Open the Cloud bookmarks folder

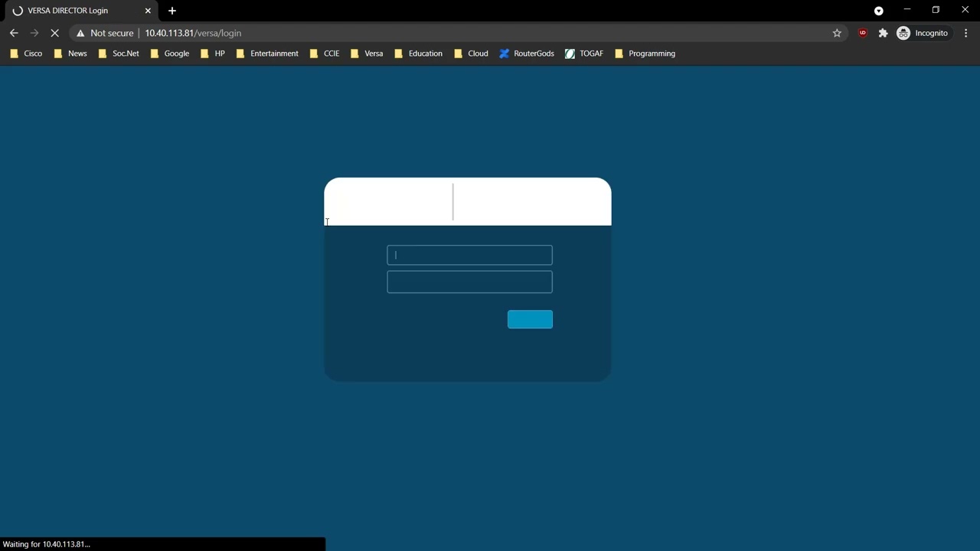click(471, 54)
